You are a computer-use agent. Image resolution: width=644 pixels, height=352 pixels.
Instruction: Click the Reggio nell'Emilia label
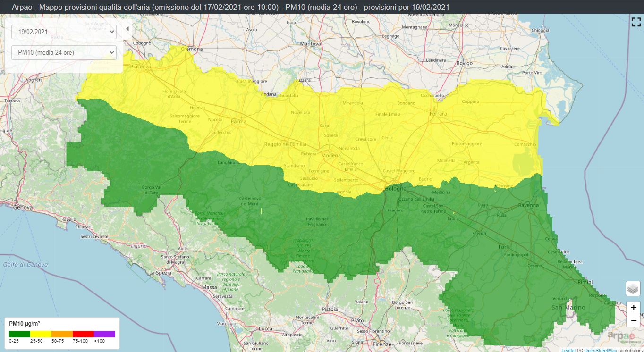[285, 144]
